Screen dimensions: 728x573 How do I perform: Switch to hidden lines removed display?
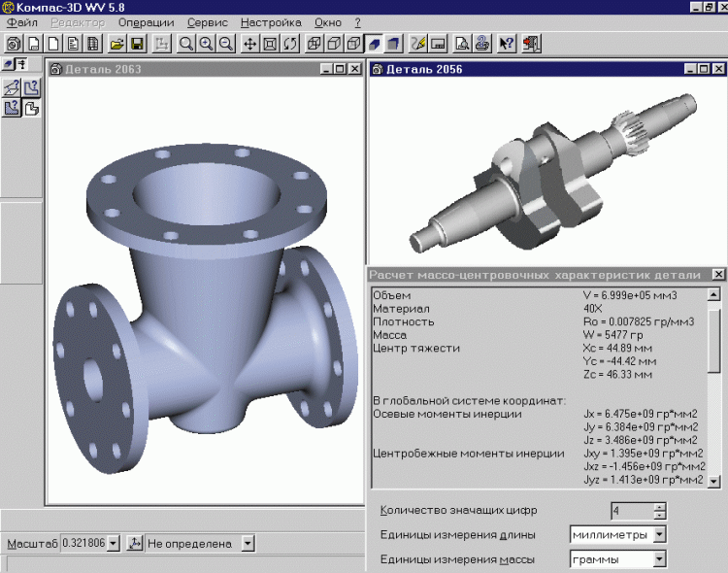point(334,44)
